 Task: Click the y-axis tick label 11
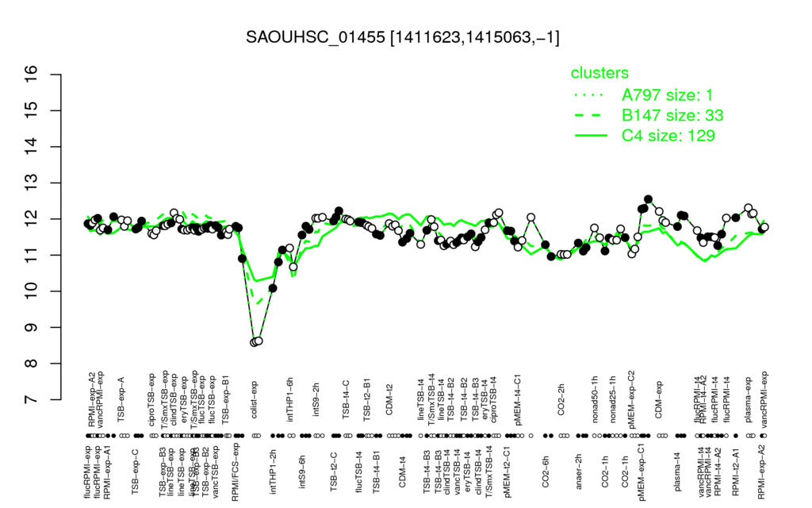pyautogui.click(x=32, y=255)
